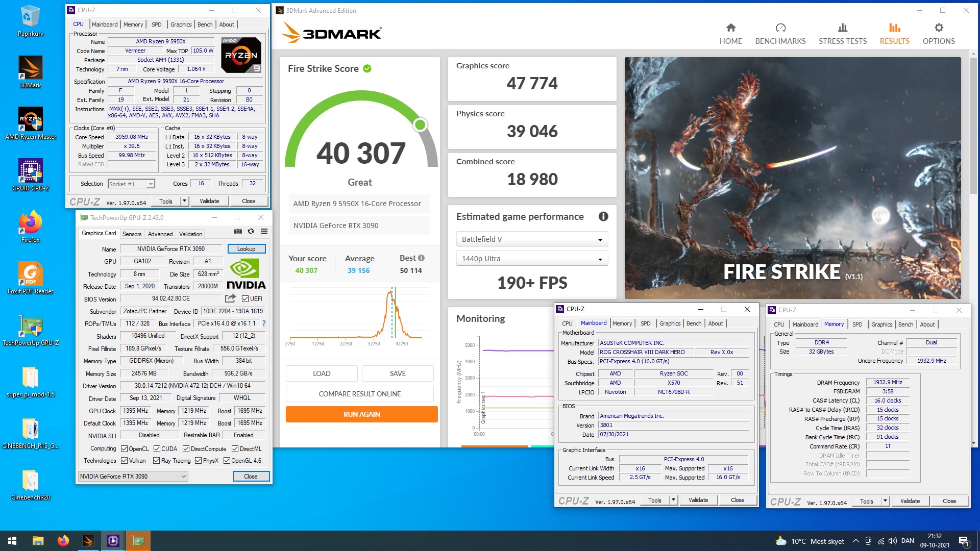Click taskbar clock showing 21:32
Viewport: 980px width, 551px height.
pos(935,541)
